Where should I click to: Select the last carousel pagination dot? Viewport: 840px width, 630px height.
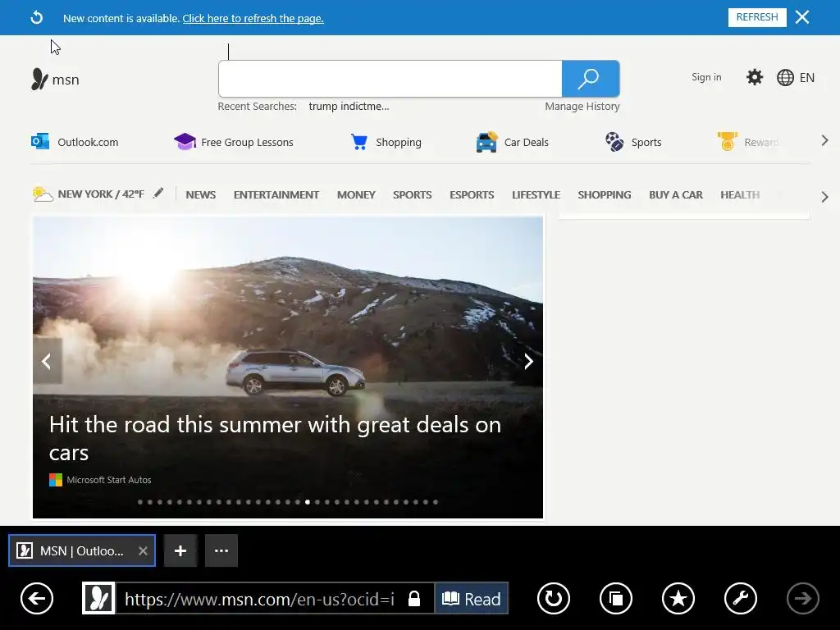[x=436, y=502]
